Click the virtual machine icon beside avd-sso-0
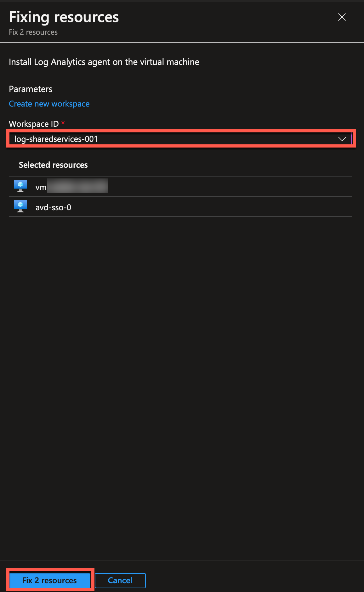 (x=20, y=207)
